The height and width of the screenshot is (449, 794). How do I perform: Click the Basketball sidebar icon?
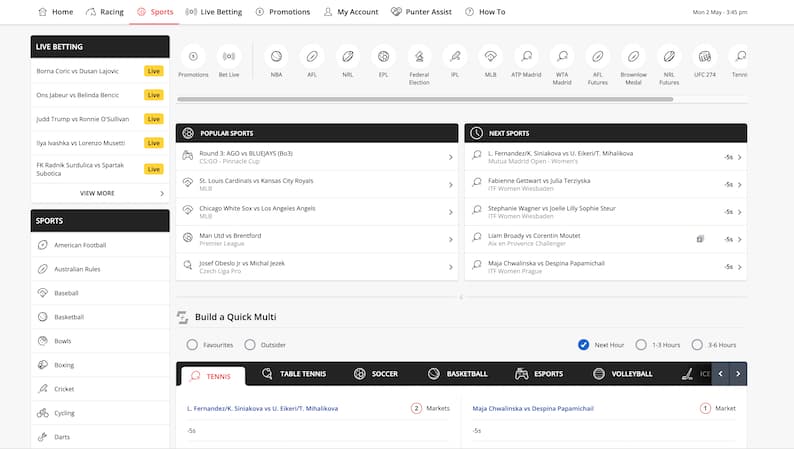[43, 317]
